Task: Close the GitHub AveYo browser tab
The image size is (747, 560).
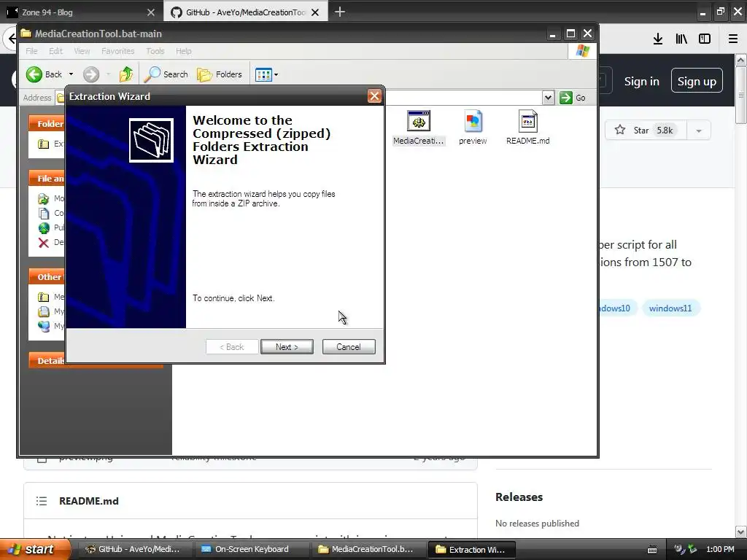Action: [x=315, y=12]
